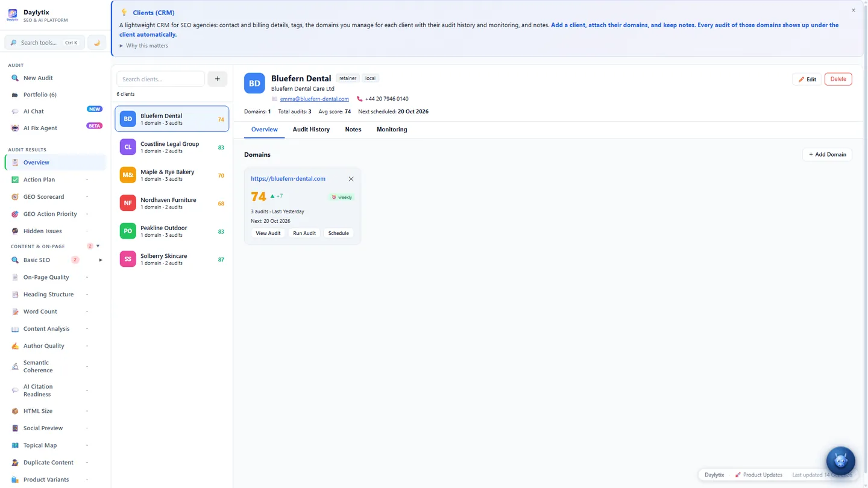
Task: Focus the Search clients input field
Action: 160,79
